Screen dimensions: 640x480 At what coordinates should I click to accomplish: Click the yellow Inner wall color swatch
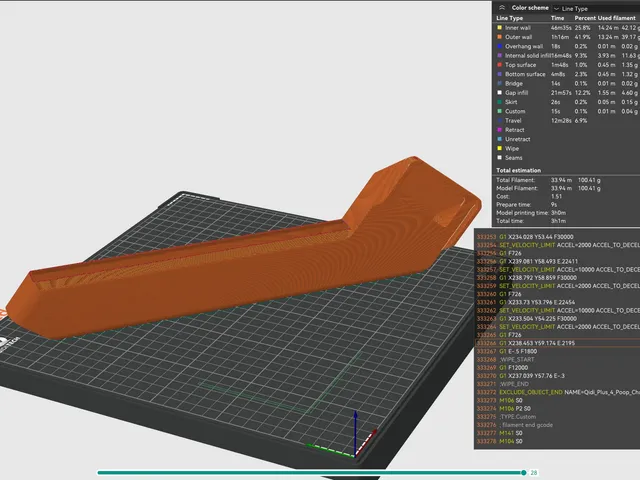(499, 28)
